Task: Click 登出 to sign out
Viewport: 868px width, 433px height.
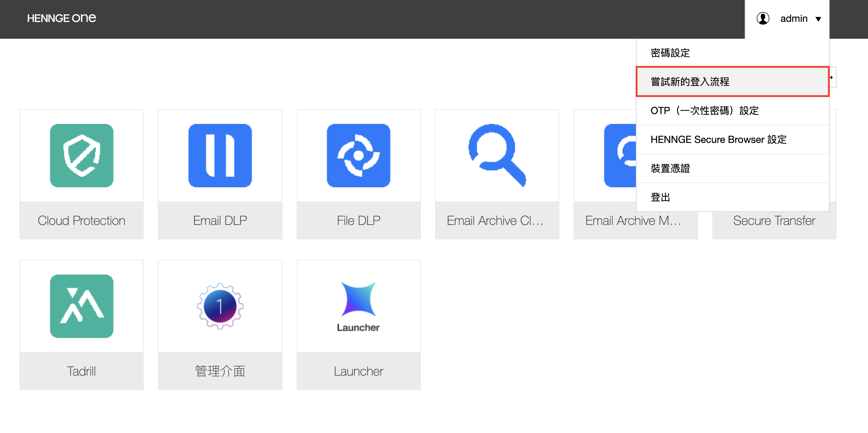Action: 732,197
